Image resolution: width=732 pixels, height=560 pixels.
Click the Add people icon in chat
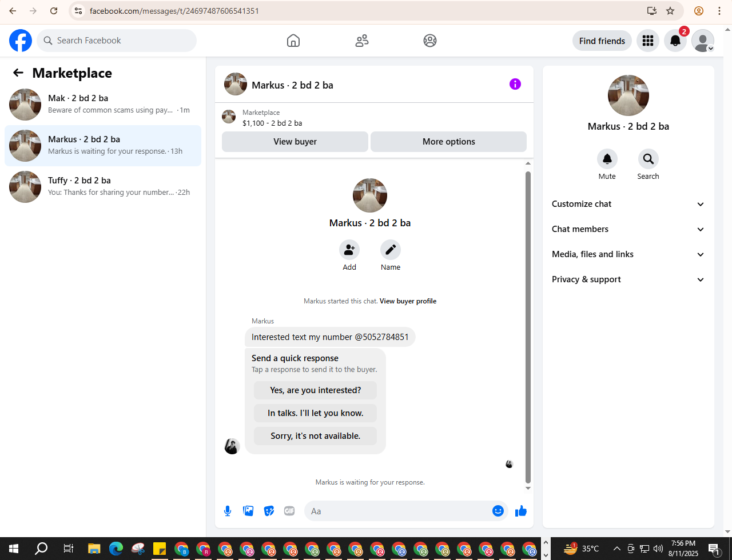point(349,250)
